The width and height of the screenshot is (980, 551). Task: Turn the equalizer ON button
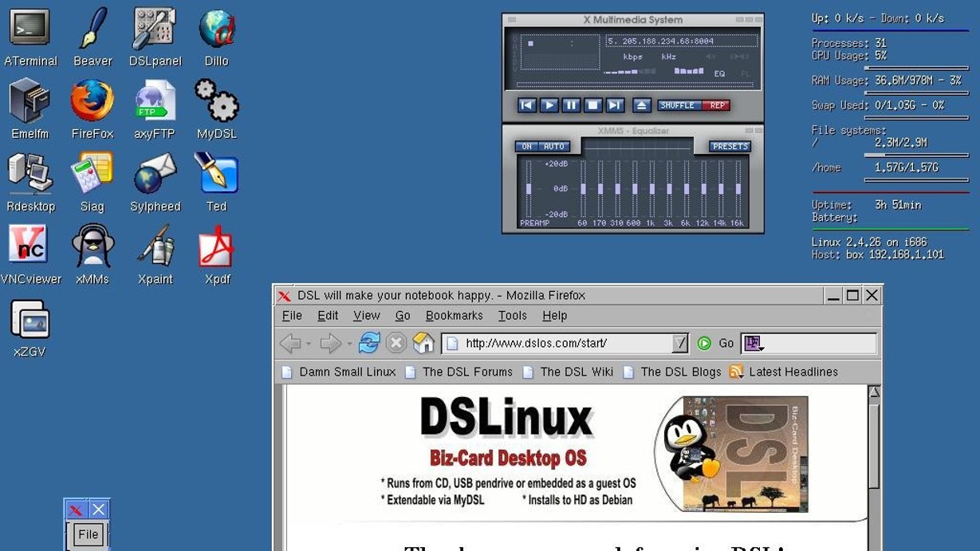click(x=527, y=147)
